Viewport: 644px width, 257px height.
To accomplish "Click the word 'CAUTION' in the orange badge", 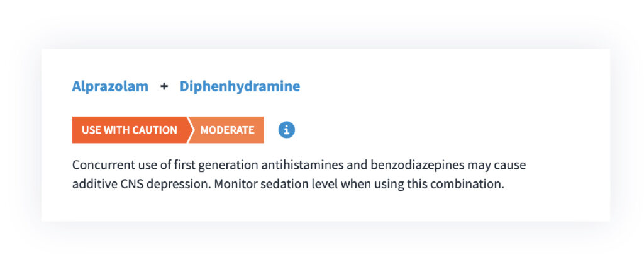I will tap(155, 130).
